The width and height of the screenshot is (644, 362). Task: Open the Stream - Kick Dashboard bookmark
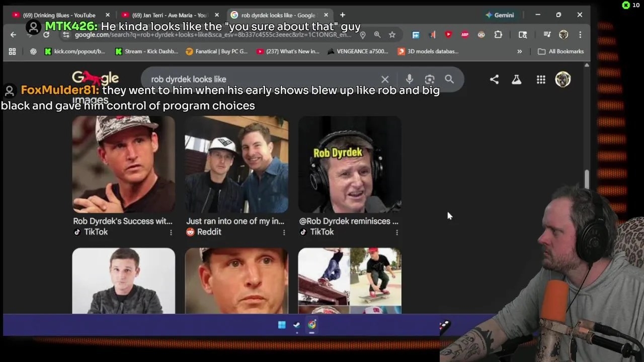(146, 51)
